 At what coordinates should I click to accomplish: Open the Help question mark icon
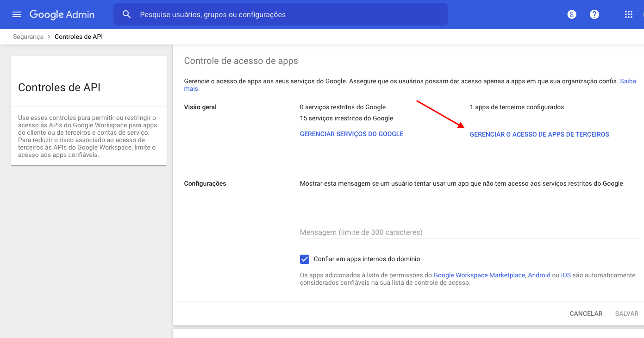(594, 14)
